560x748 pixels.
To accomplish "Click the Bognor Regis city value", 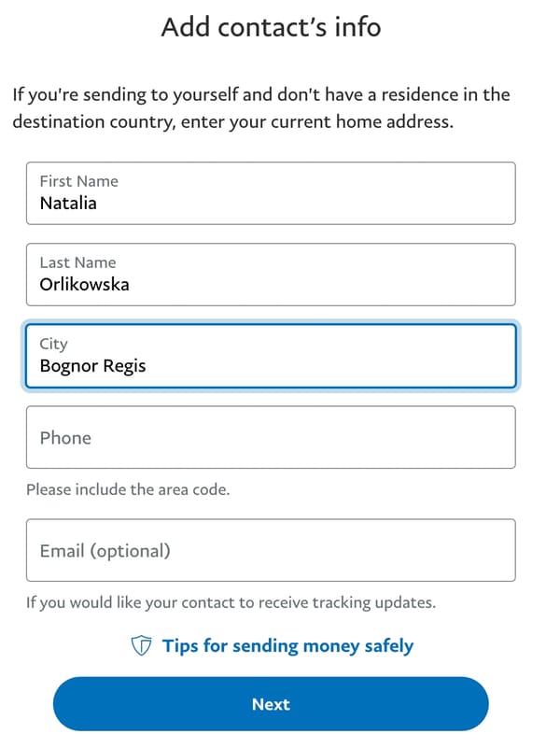I will (x=93, y=366).
